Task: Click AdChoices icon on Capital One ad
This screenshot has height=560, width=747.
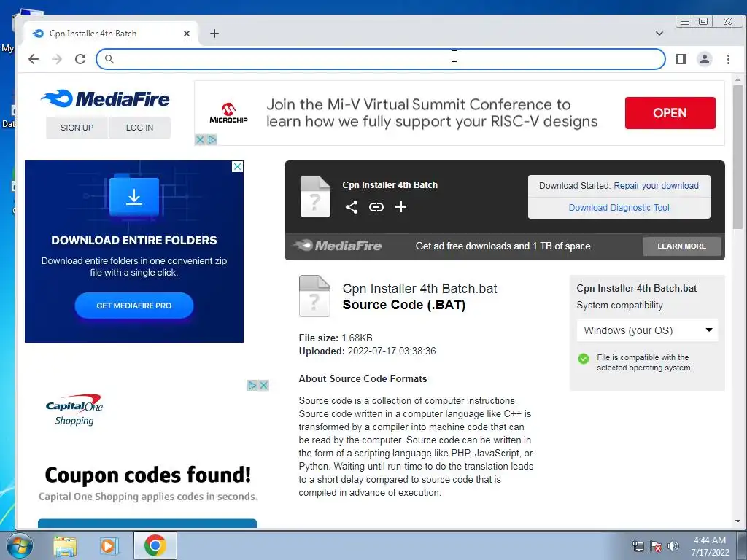Action: pyautogui.click(x=252, y=385)
